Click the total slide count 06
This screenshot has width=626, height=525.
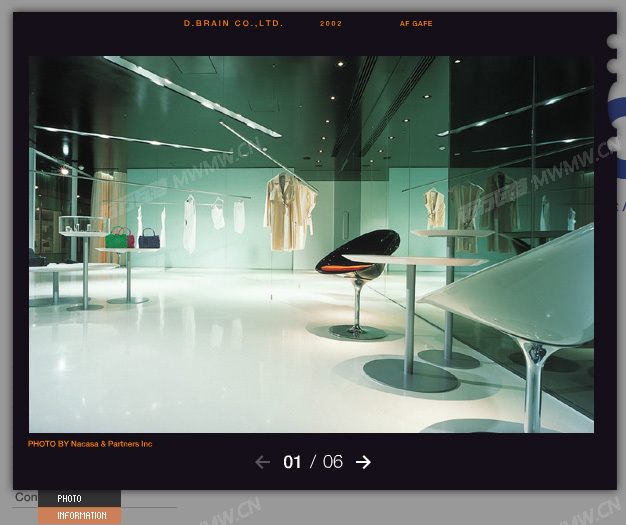click(x=333, y=462)
